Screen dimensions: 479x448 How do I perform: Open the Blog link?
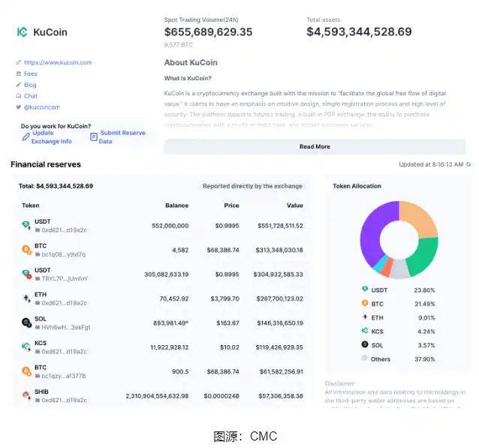coord(30,85)
